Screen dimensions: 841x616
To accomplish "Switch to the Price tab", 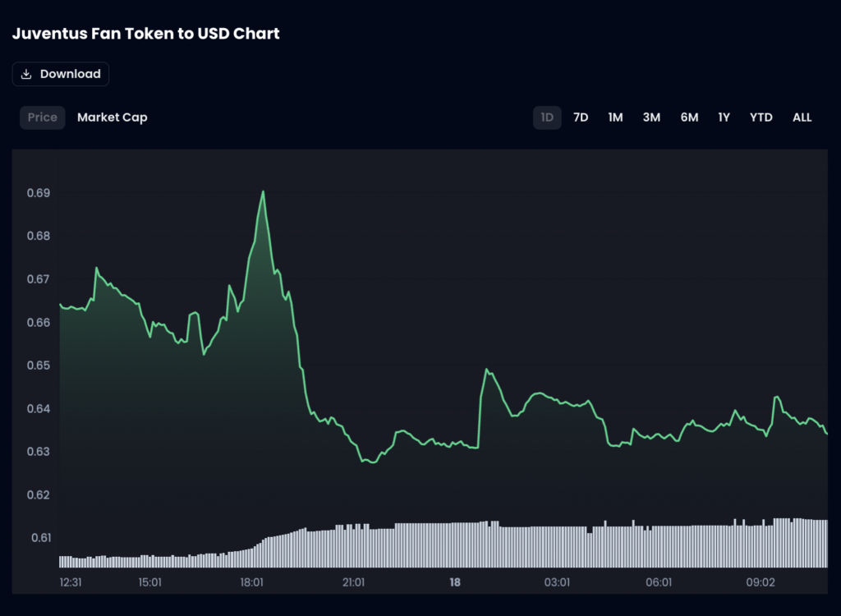I will click(43, 117).
